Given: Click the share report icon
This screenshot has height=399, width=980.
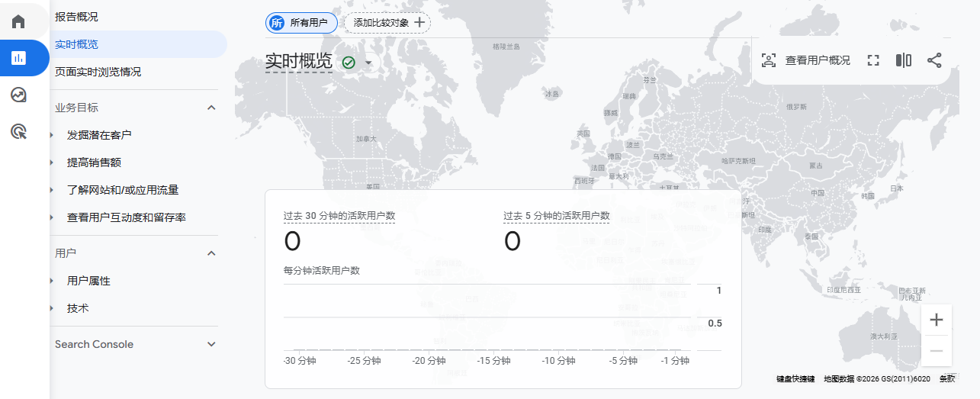Looking at the screenshot, I should pyautogui.click(x=934, y=60).
